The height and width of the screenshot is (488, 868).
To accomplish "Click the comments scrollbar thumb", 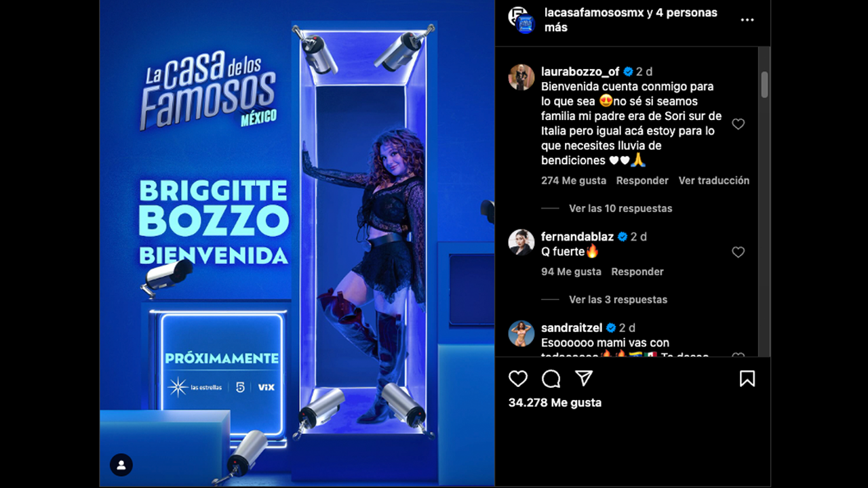I will (x=764, y=85).
